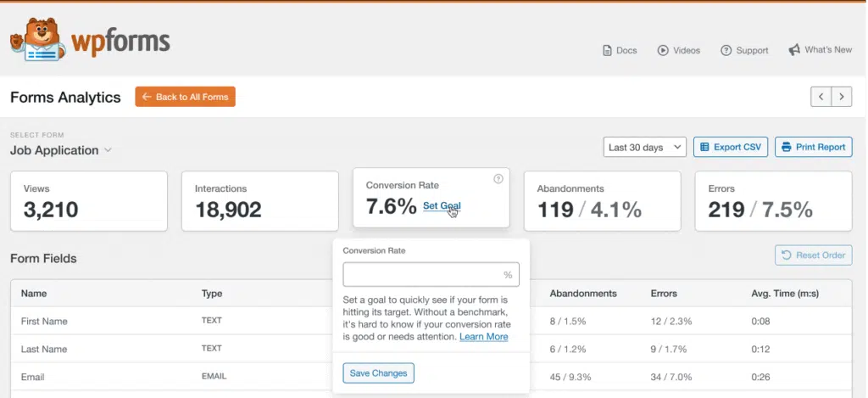Select the Abandonments 119 / 4.1% card

click(x=603, y=200)
